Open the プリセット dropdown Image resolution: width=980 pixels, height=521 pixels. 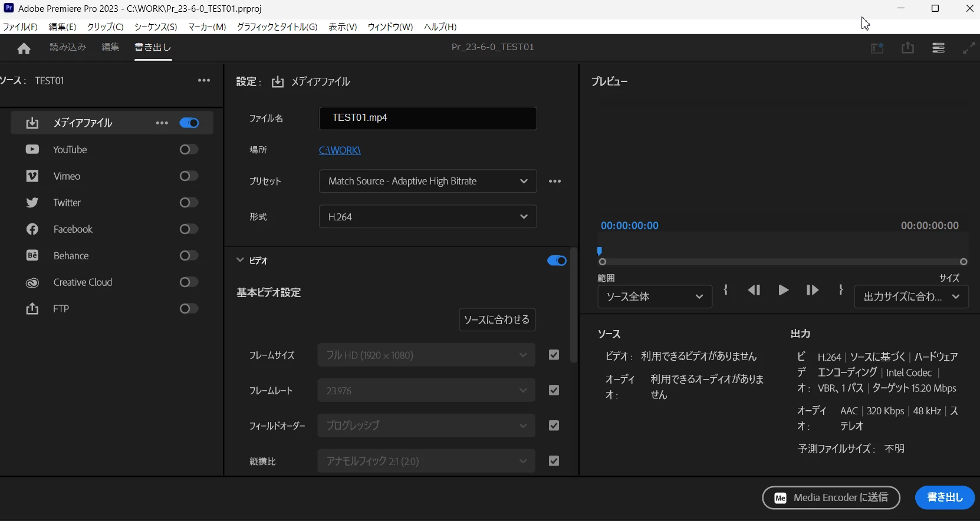tap(428, 182)
